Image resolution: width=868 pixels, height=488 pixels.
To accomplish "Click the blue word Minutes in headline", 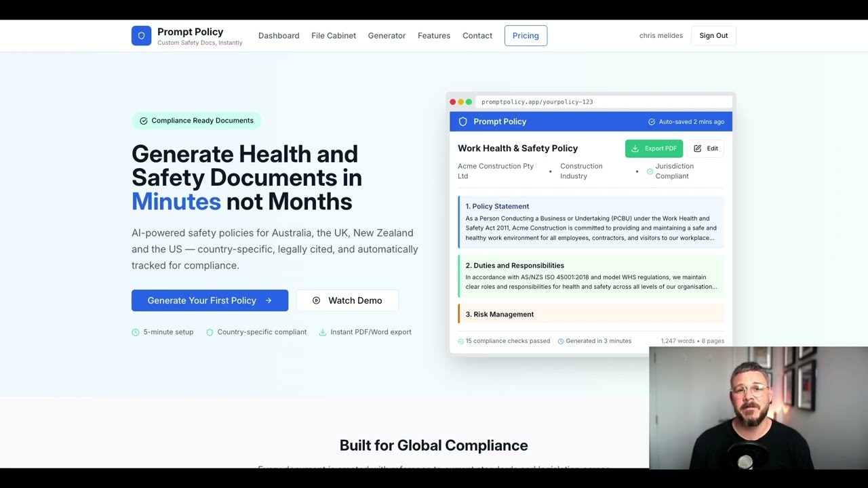I will pos(176,201).
